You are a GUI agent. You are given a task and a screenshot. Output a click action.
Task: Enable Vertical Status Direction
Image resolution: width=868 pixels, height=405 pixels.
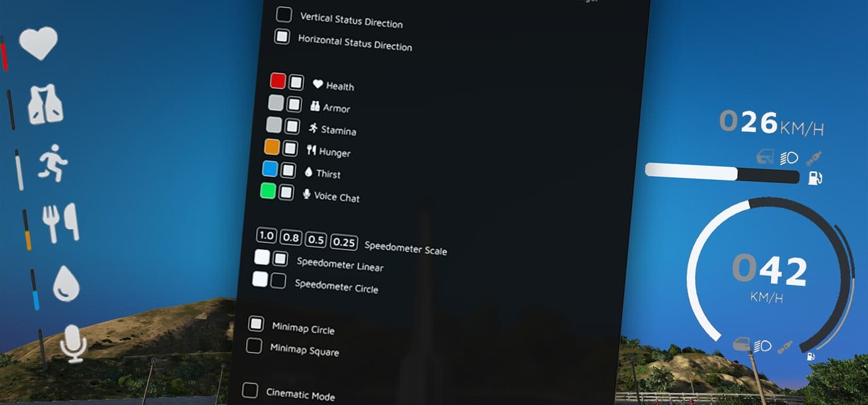pos(284,14)
